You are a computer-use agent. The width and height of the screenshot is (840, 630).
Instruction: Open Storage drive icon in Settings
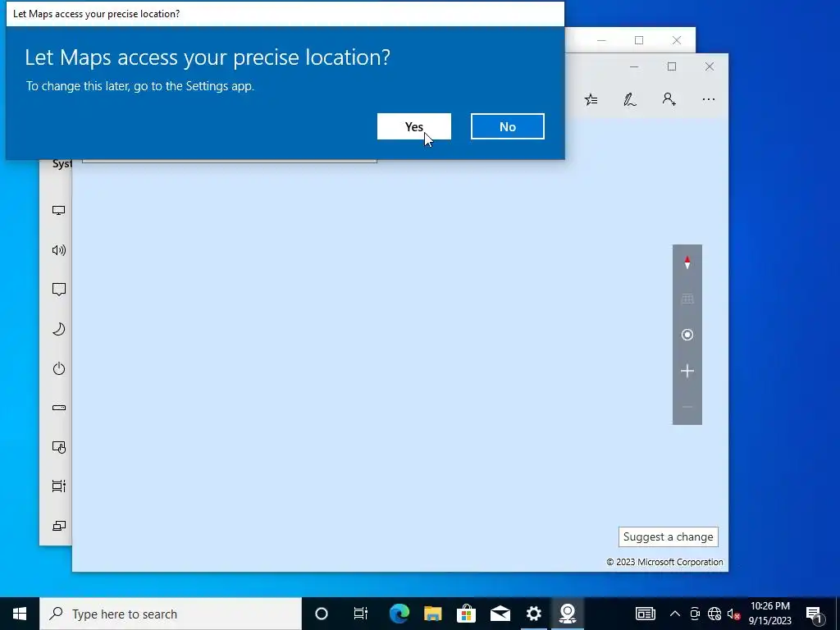[58, 408]
